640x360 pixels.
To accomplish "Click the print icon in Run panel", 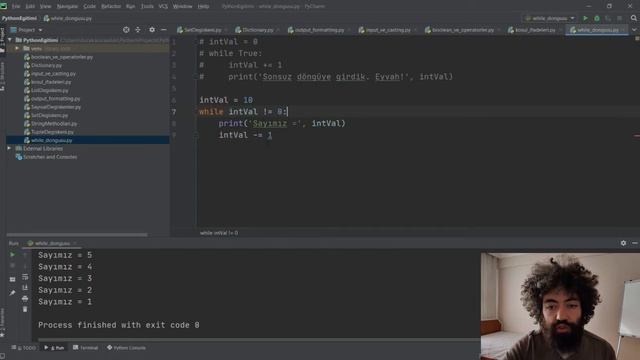I will pos(25,299).
